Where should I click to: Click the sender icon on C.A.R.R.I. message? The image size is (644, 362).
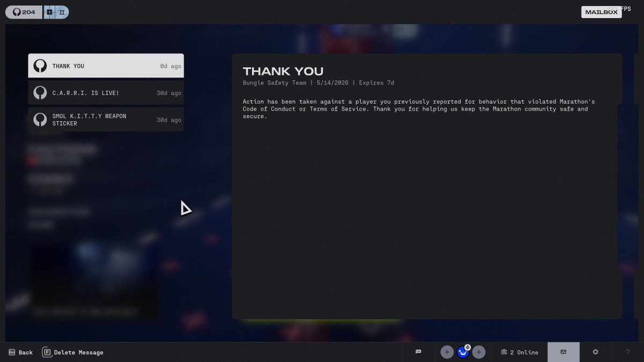click(x=40, y=93)
